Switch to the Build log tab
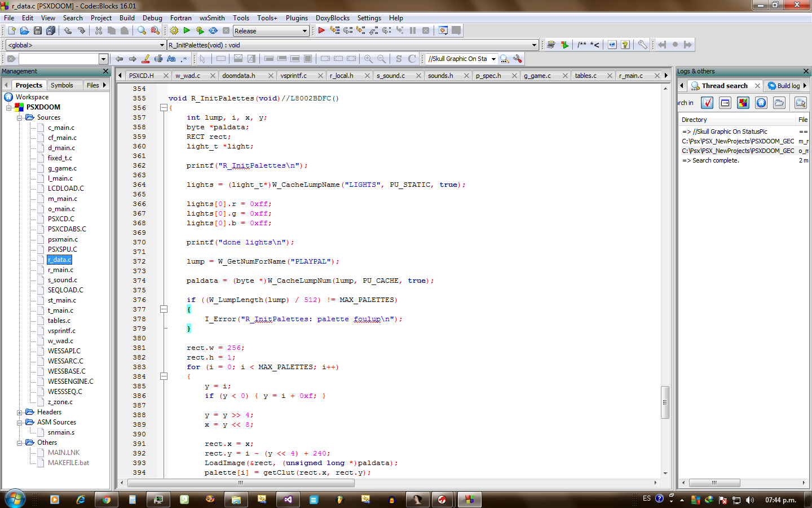Image resolution: width=812 pixels, height=508 pixels. 784,86
